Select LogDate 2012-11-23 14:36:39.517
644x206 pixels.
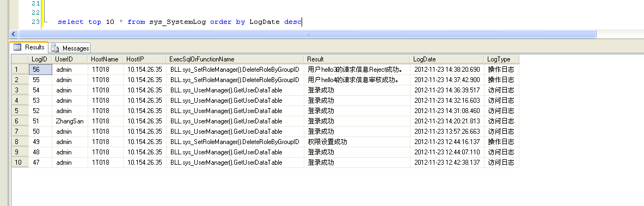[447, 90]
